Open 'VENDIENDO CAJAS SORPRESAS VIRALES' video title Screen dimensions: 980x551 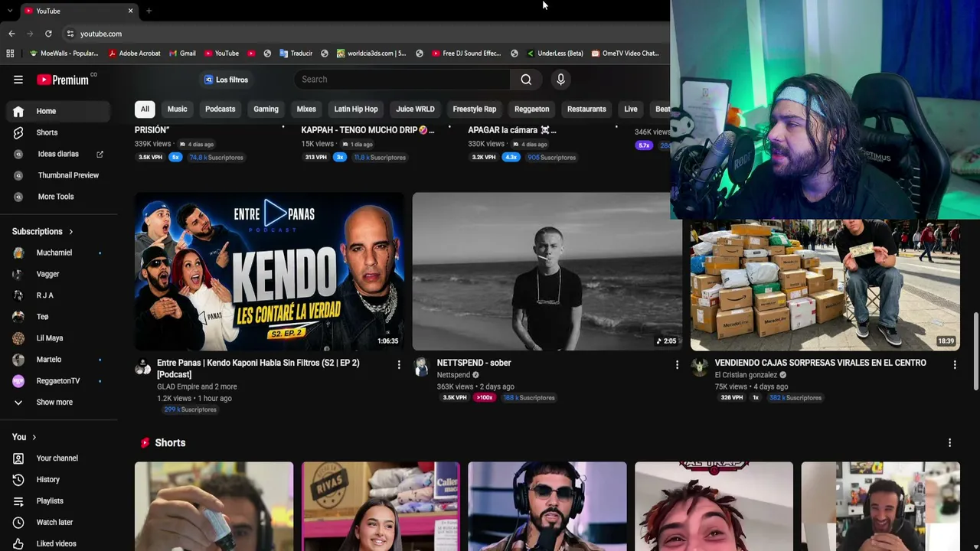820,363
